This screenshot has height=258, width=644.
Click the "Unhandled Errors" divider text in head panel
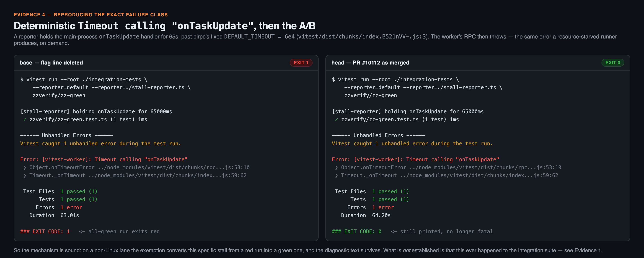[378, 135]
